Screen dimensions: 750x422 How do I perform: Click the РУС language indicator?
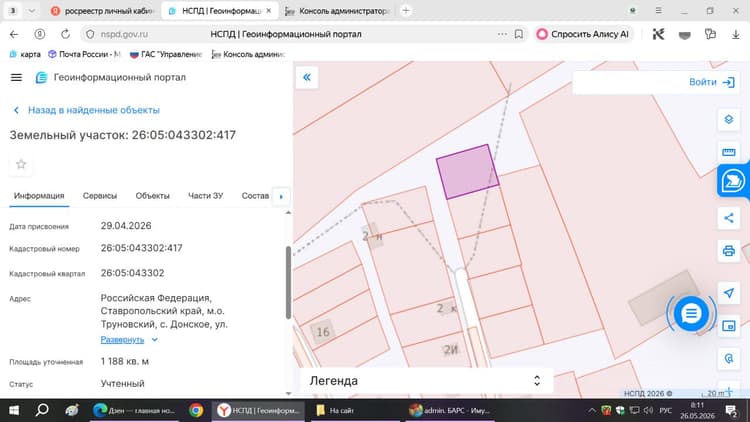[x=665, y=411]
